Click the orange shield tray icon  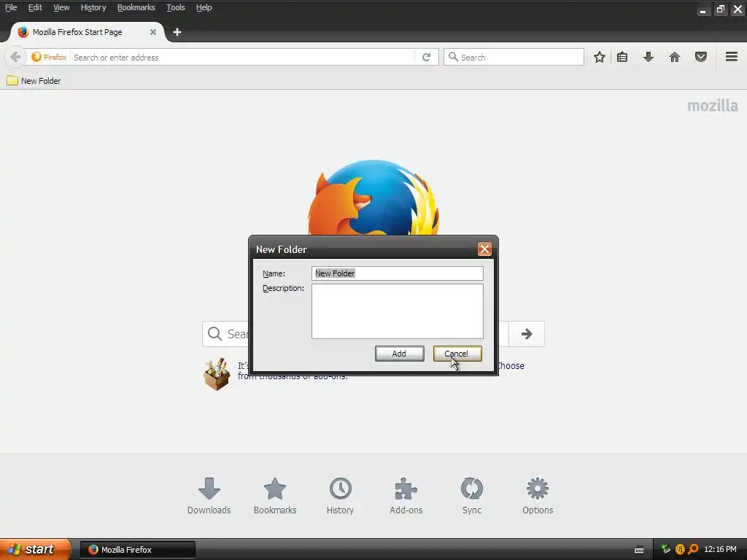coord(680,550)
